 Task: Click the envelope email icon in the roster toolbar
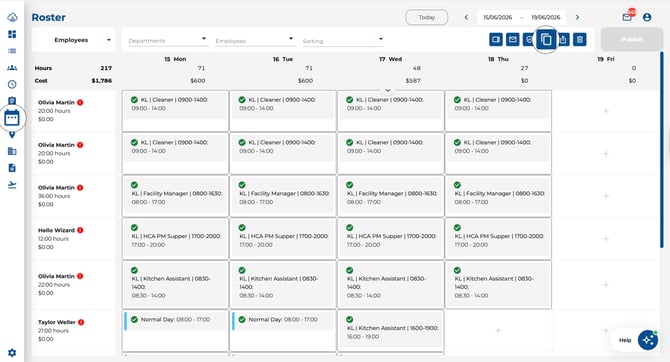(512, 40)
